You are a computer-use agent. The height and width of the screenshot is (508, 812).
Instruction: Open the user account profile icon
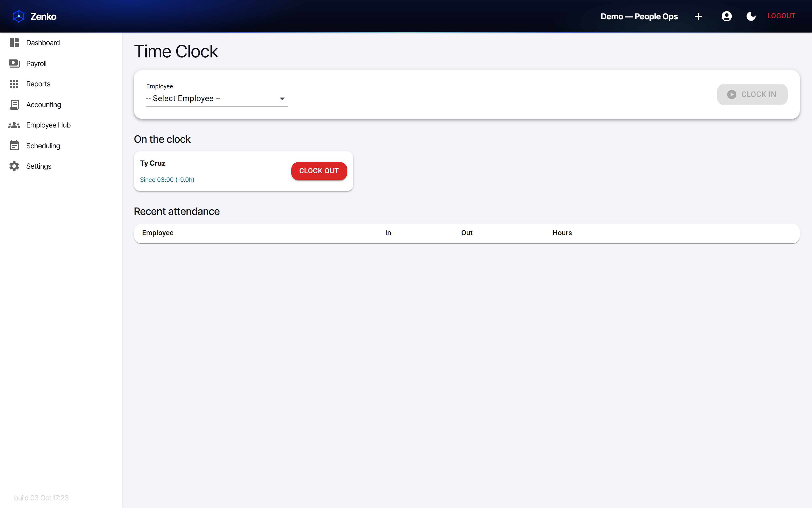click(x=726, y=16)
